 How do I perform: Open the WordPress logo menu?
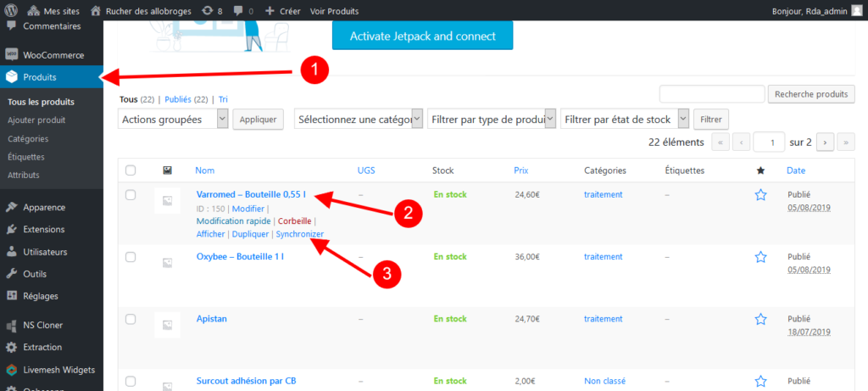point(12,10)
